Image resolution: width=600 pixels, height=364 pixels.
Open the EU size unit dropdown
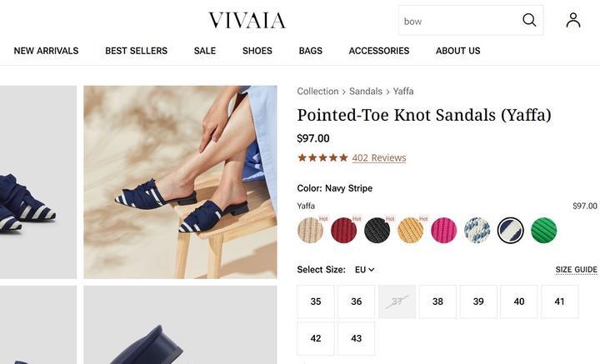coord(365,270)
